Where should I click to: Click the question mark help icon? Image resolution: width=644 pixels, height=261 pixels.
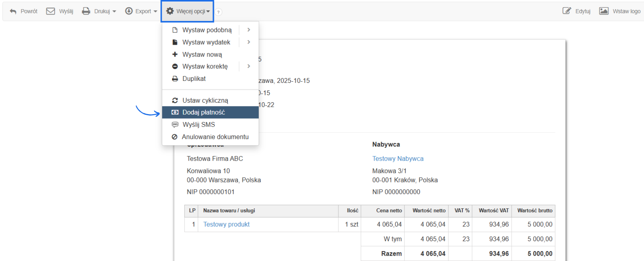[x=219, y=12]
